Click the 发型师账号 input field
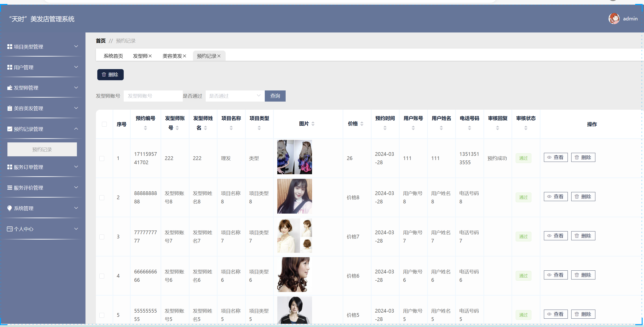This screenshot has height=327, width=644. tap(153, 96)
